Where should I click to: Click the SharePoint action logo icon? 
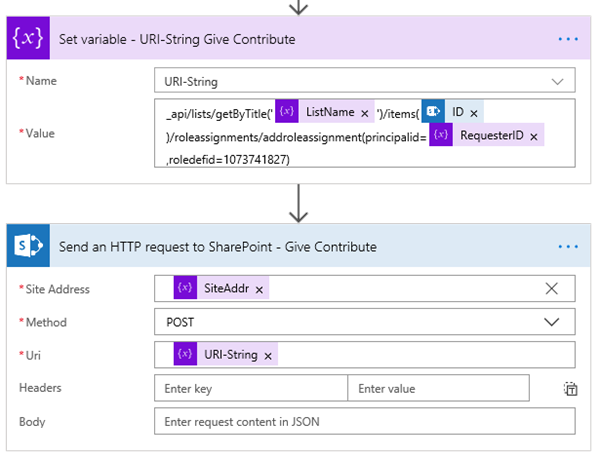28,246
